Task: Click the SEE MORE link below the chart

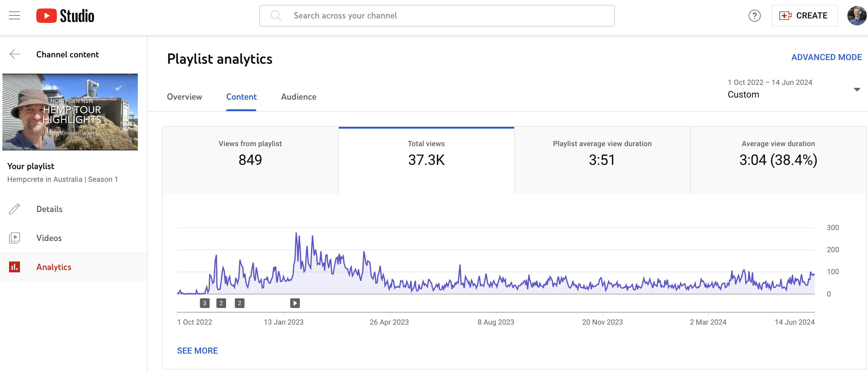Action: [197, 351]
